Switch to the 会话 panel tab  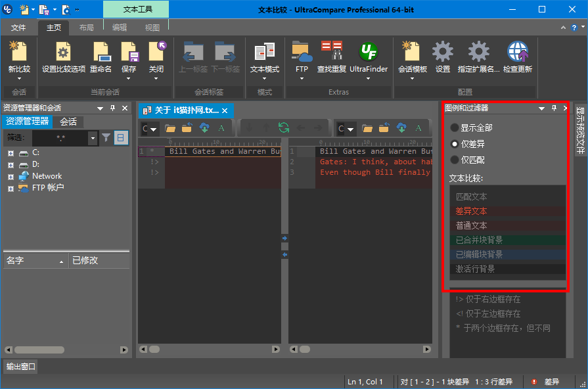coord(68,122)
